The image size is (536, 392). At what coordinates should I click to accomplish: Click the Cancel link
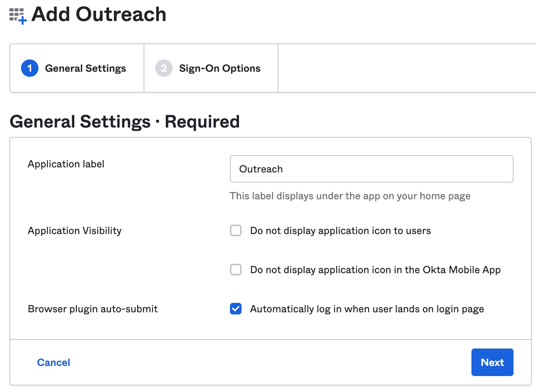[54, 362]
